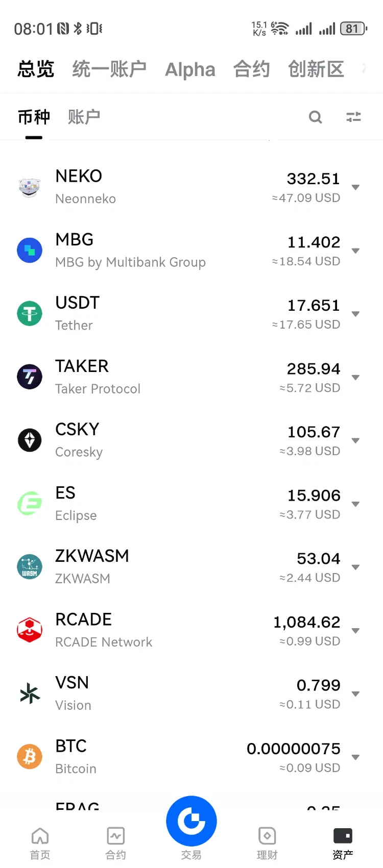Open the 创新区 tab
Screen dimensions: 383x868
(x=316, y=69)
